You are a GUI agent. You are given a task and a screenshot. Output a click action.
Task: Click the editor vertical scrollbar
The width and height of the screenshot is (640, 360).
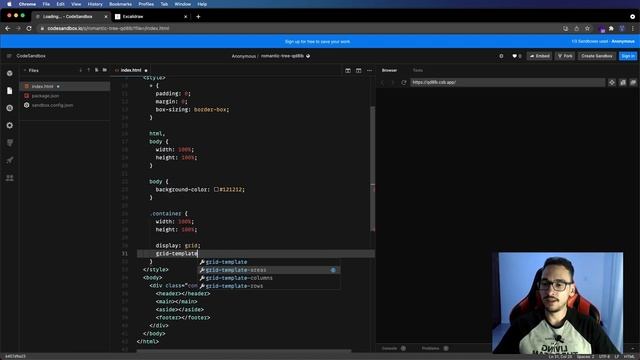point(372,169)
